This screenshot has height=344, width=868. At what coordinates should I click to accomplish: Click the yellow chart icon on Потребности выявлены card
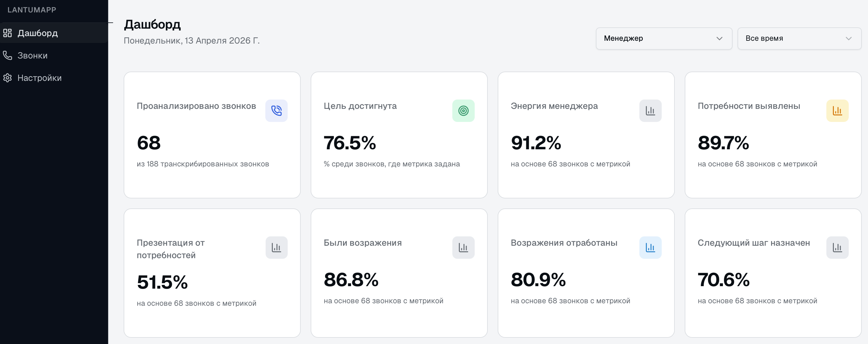(x=838, y=110)
